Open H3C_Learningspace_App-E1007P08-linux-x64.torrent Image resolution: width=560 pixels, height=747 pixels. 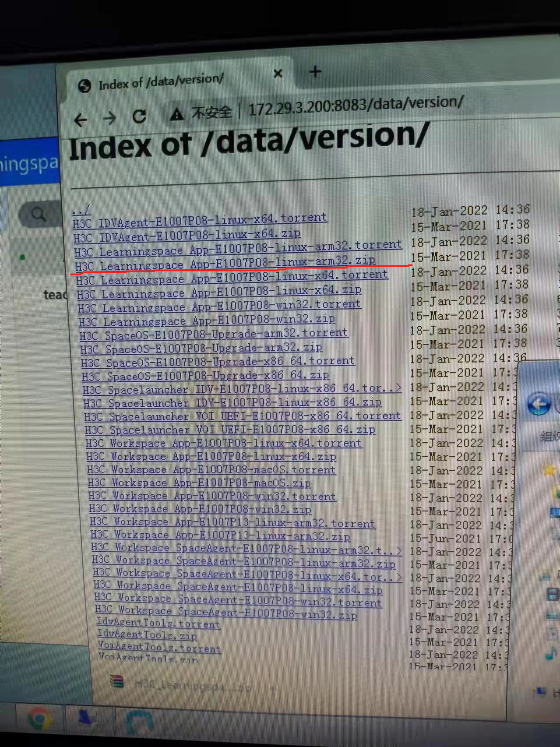coord(232,277)
